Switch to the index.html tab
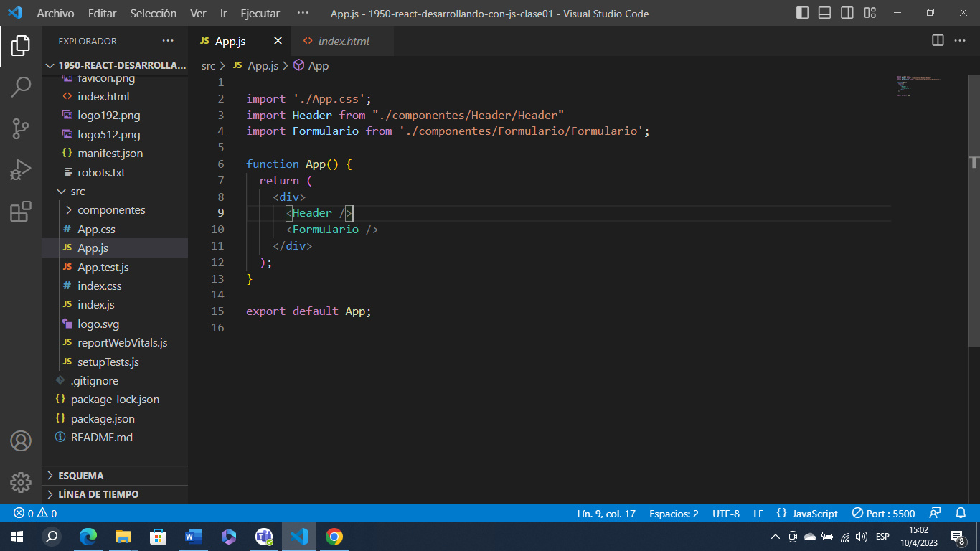The height and width of the screenshot is (551, 980). click(x=344, y=41)
